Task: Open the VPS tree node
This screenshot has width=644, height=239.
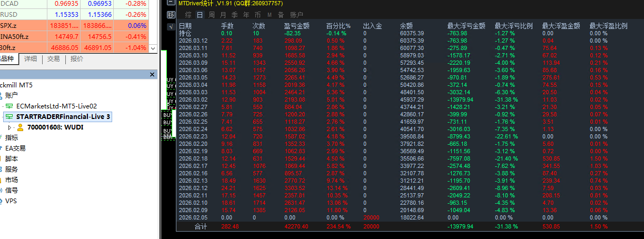Action: [11, 201]
